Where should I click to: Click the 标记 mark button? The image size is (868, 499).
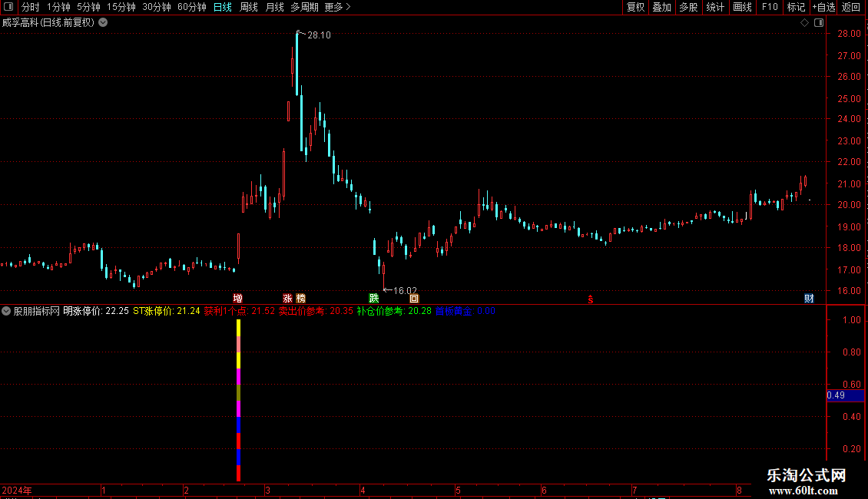[796, 7]
